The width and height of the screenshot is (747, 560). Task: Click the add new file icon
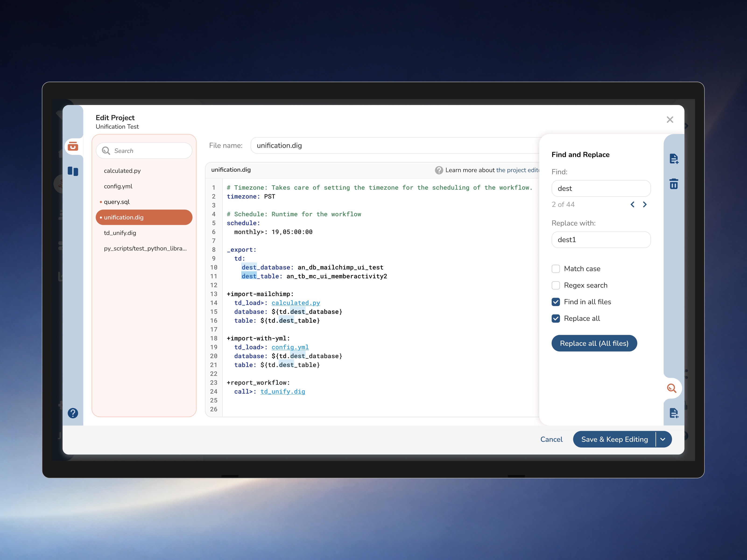point(673,159)
